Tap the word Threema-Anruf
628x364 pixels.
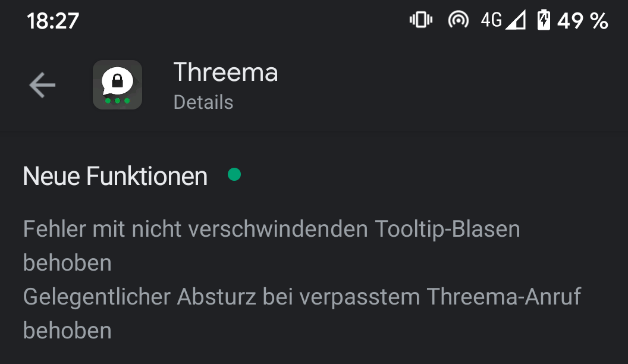pos(504,297)
